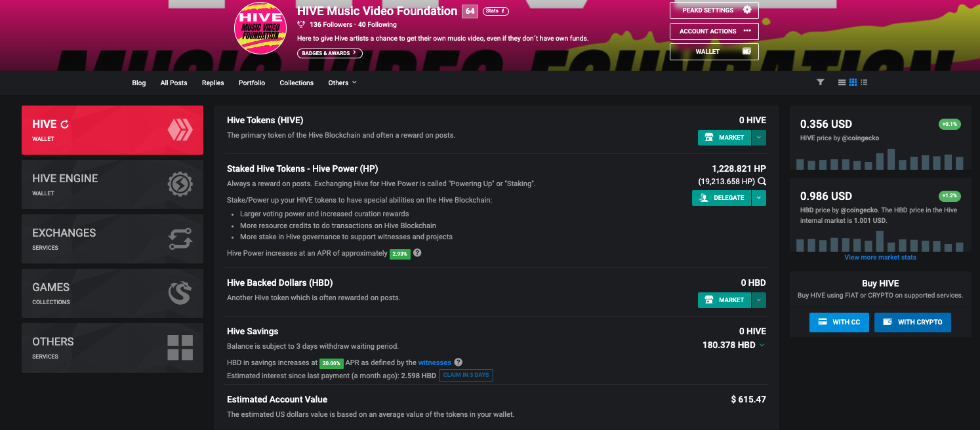The image size is (980, 430).
Task: Open the Portfolio tab
Action: click(x=252, y=83)
